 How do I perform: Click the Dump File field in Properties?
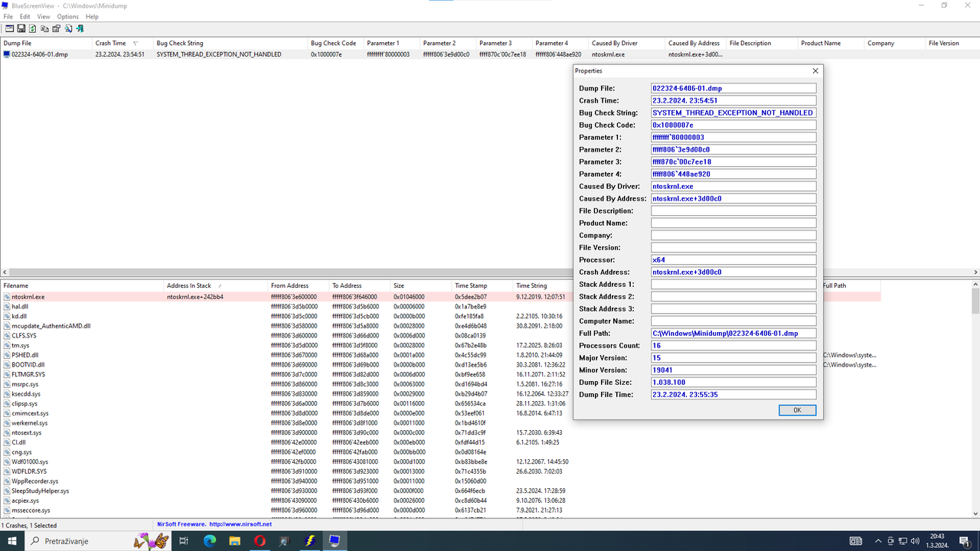tap(733, 88)
